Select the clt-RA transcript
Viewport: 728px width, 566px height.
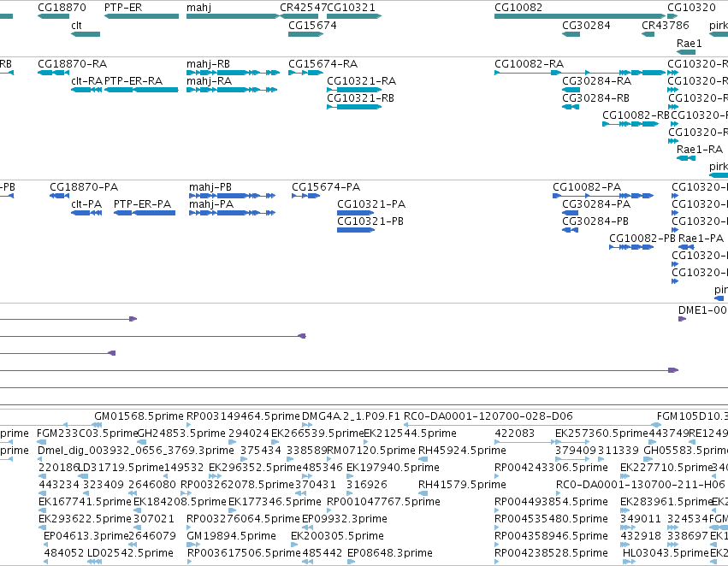point(86,90)
